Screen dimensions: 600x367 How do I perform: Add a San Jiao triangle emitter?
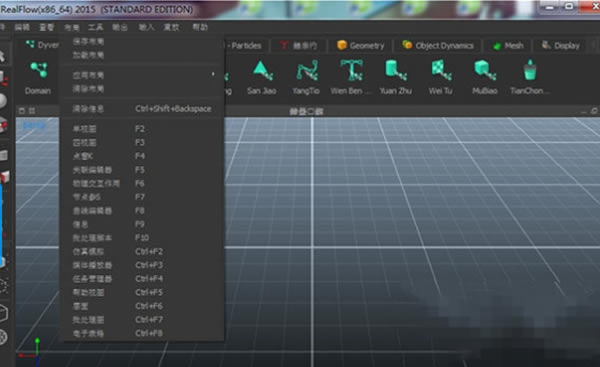click(262, 78)
